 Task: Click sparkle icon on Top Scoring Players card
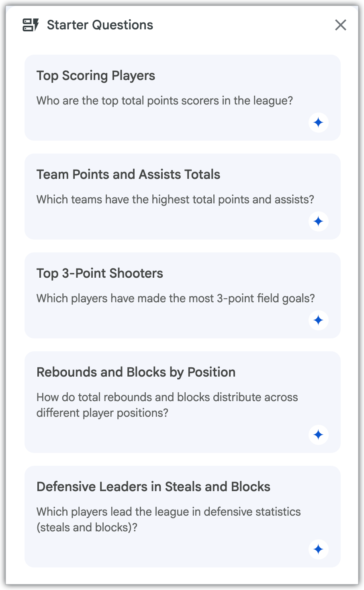pos(319,123)
